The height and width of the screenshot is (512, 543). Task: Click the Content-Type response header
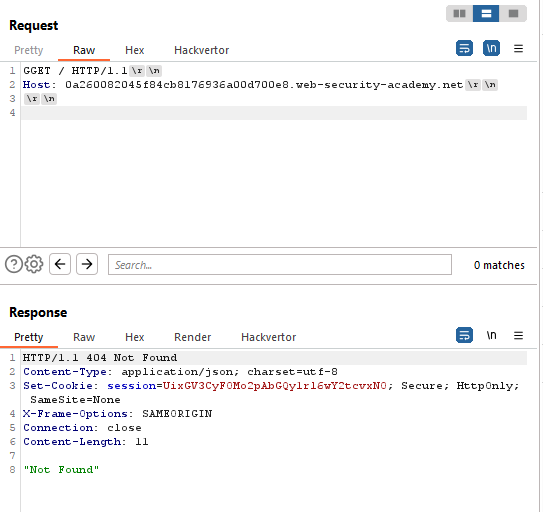(180, 372)
